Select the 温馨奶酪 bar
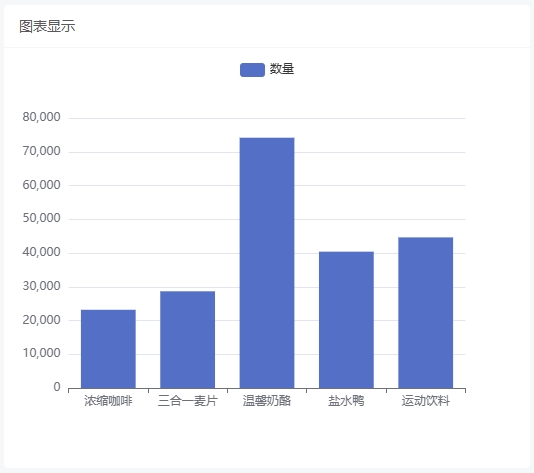Viewport: 534px width, 473px height. (x=267, y=263)
